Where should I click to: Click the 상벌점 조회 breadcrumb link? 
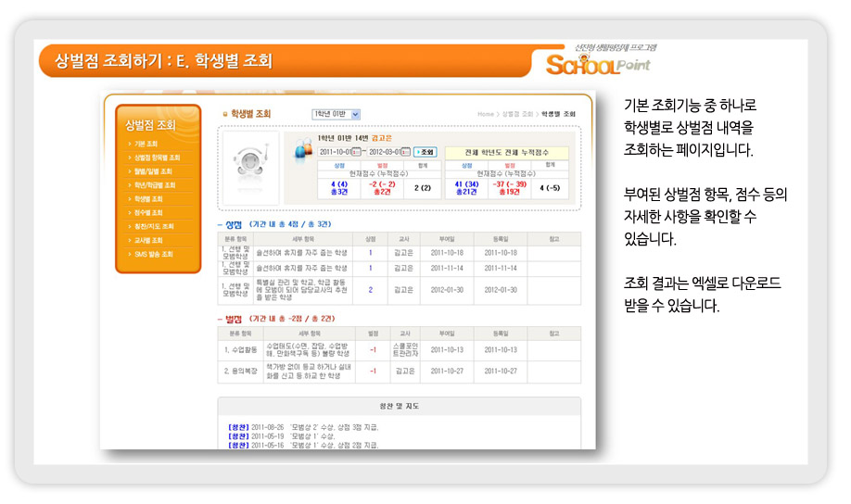[518, 114]
